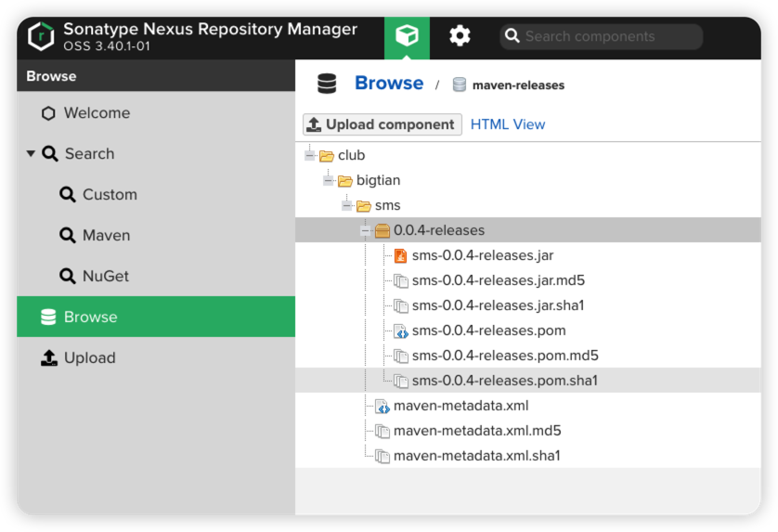Screen dimensions: 778x532
Task: Select sms-0.0.4-releases.pom
Action: 528,331
